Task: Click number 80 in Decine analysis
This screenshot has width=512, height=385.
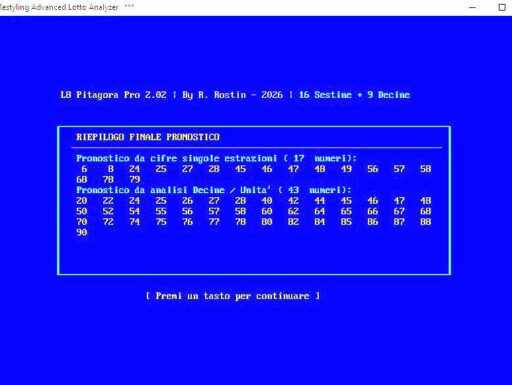Action: click(x=267, y=222)
